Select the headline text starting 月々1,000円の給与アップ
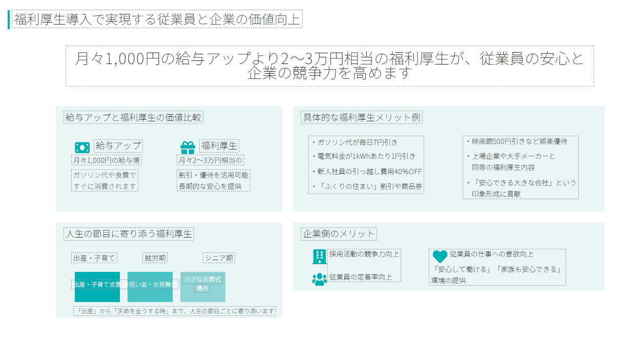The width and height of the screenshot is (627, 364). coord(329,66)
